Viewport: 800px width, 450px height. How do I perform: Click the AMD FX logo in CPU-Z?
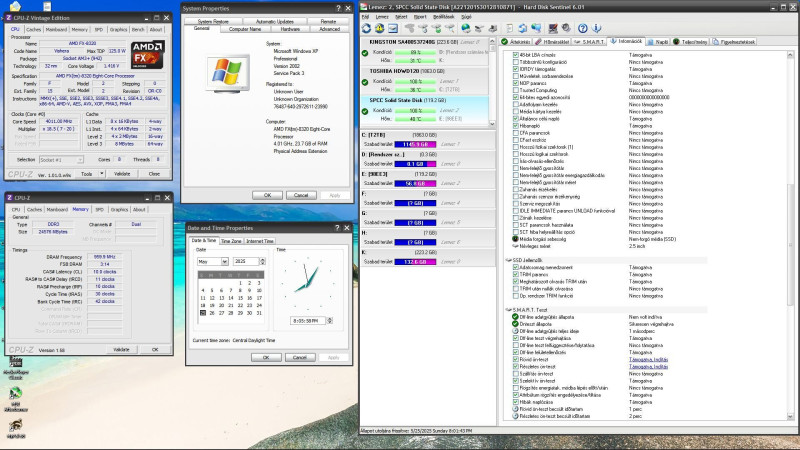[x=147, y=55]
